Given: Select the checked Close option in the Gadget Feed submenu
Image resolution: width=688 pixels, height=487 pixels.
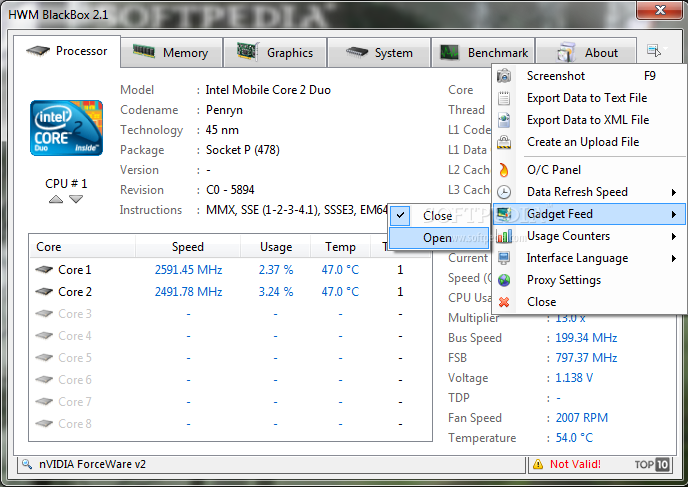Looking at the screenshot, I should coord(440,215).
